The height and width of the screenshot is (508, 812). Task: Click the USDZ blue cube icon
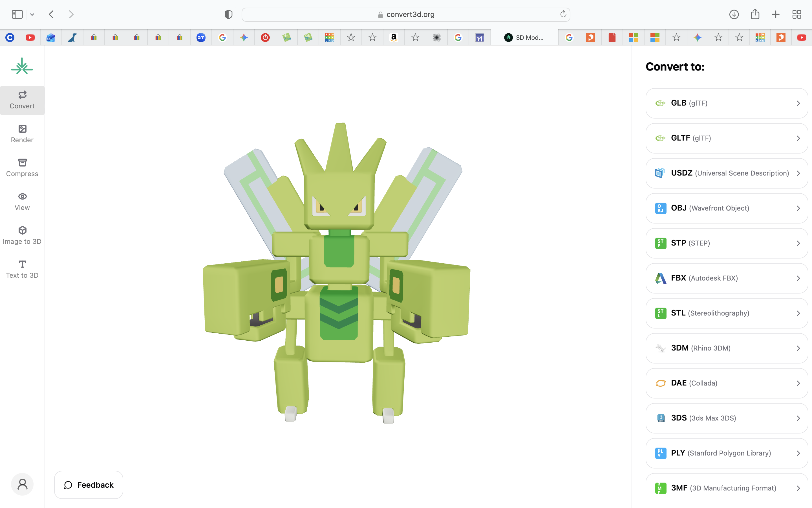click(660, 173)
